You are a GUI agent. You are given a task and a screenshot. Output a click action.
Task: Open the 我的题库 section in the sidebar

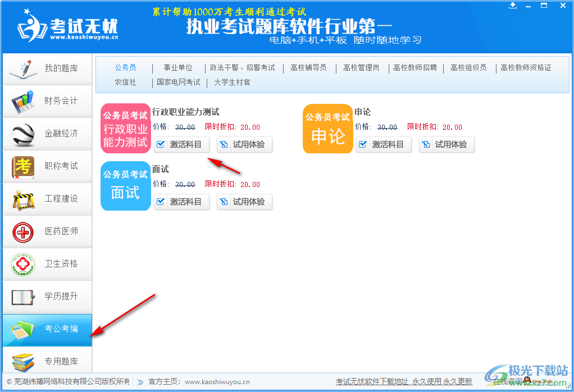[x=47, y=69]
